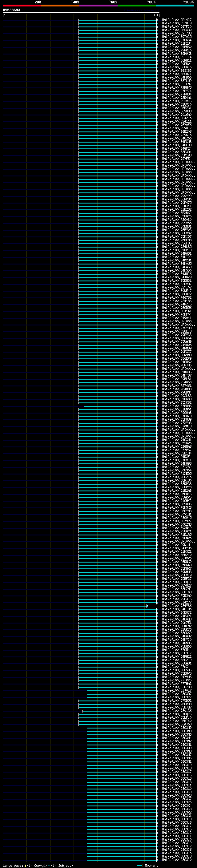Open hit UniRef100_Q9ZUT9

(177, 23)
